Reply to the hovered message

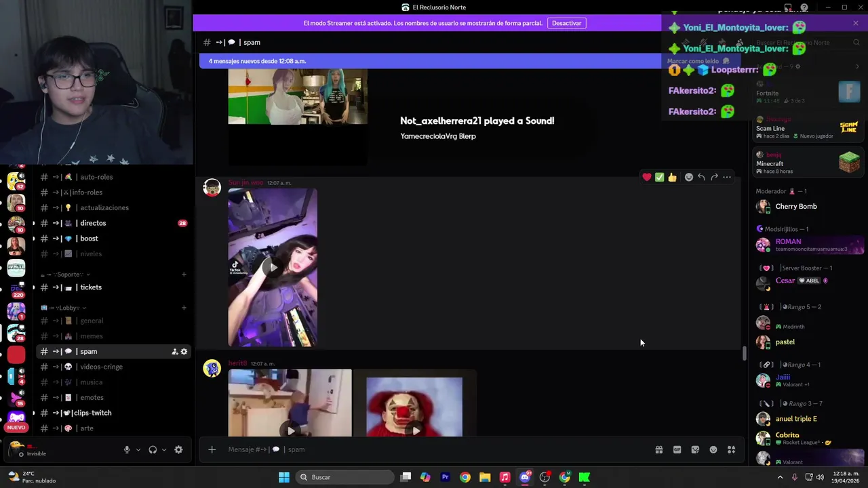point(701,177)
